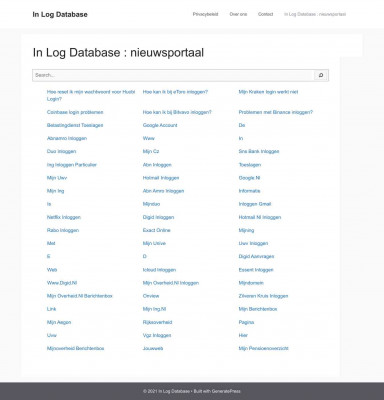Open 'Hoe reset ik mijn wachtwoord voor Huobi Login?'
Viewport: 384px width, 400px height.
coord(91,95)
